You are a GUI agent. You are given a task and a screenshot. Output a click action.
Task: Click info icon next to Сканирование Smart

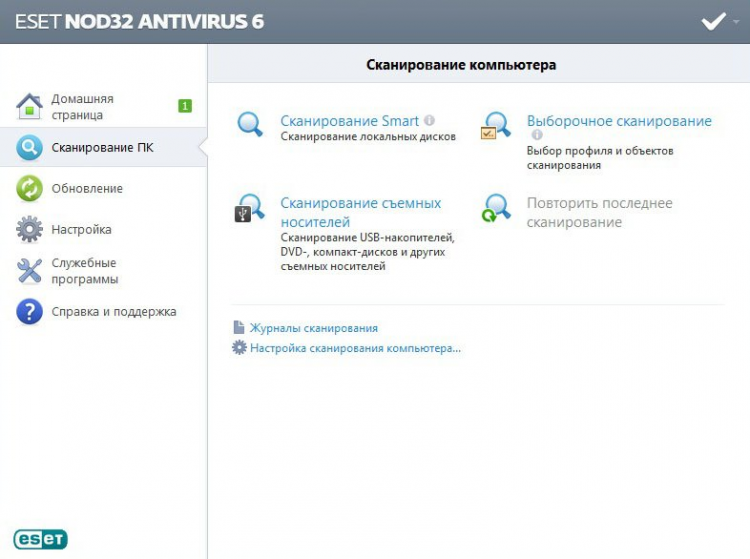(x=429, y=120)
